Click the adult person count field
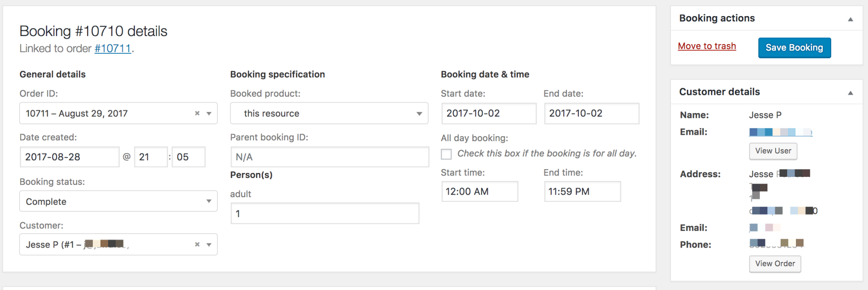Image resolution: width=868 pixels, height=290 pixels. [325, 213]
